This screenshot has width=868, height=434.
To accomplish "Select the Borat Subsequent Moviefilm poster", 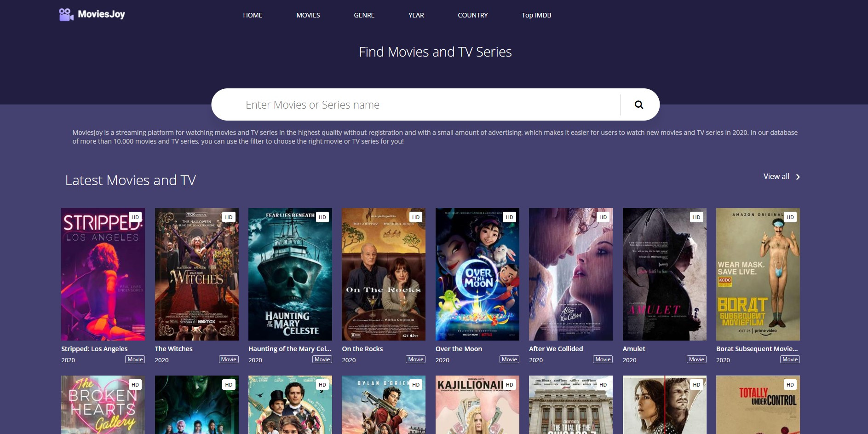I will [758, 274].
